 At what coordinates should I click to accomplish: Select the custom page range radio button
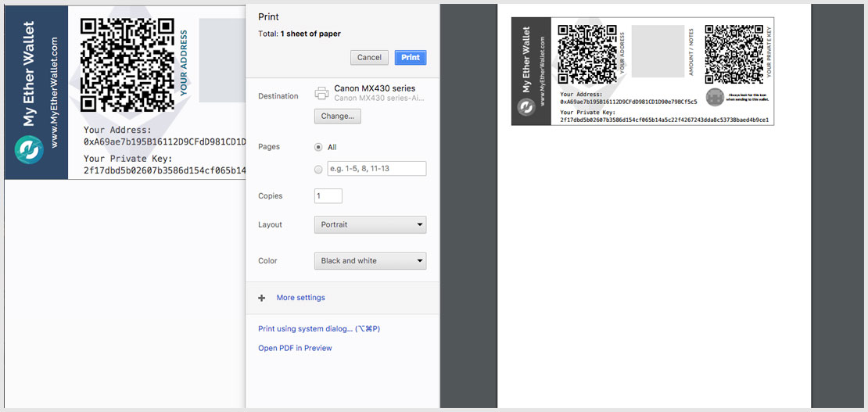[x=318, y=170]
